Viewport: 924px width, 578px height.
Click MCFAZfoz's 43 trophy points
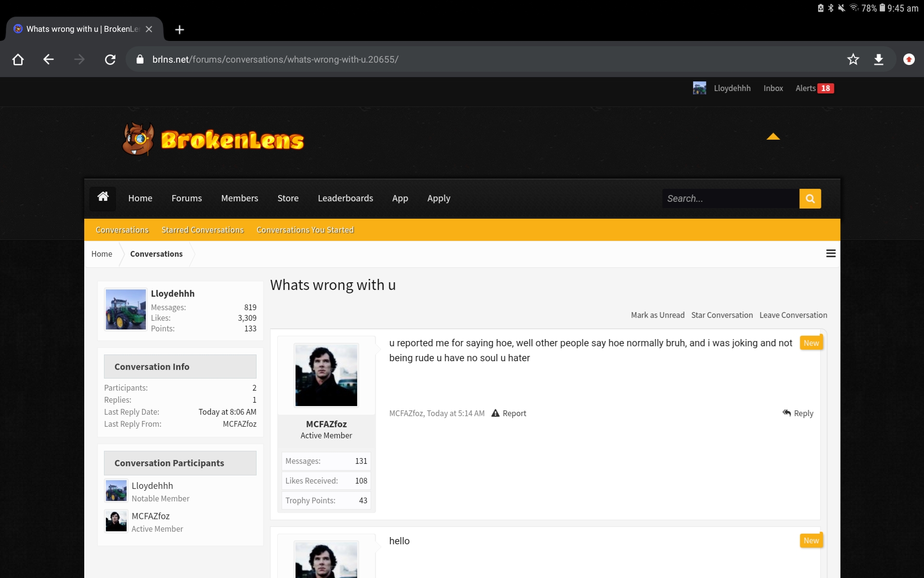363,500
